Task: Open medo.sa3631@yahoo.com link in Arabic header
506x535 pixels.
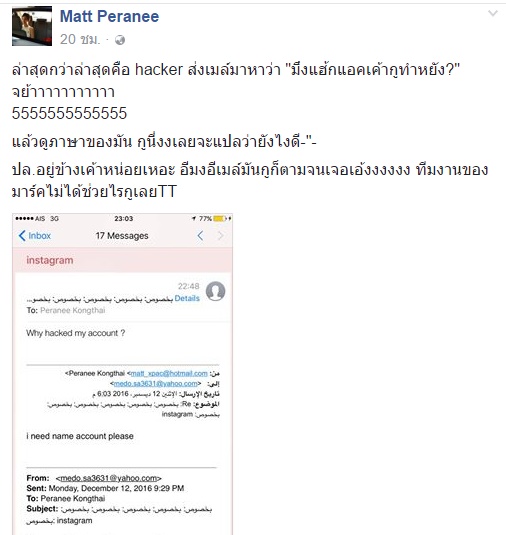Action: tap(155, 384)
